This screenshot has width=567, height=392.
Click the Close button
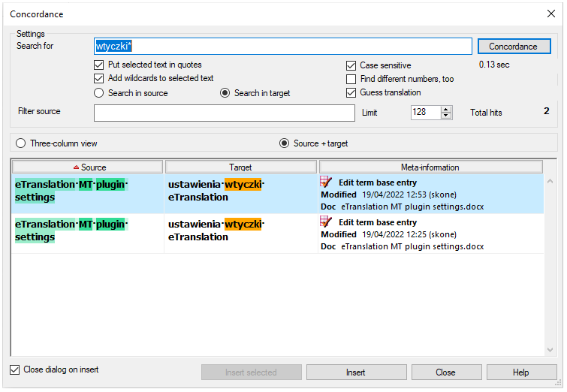pos(446,372)
